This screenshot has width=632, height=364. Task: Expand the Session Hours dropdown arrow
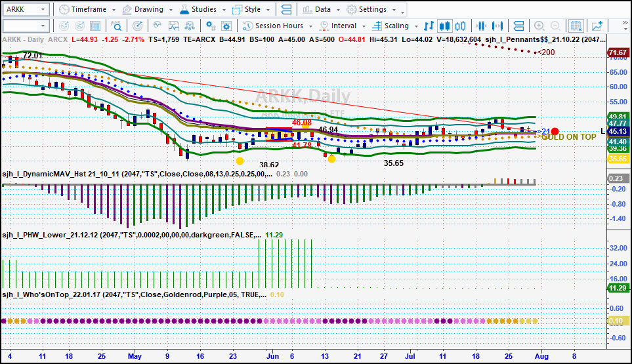tap(310, 26)
